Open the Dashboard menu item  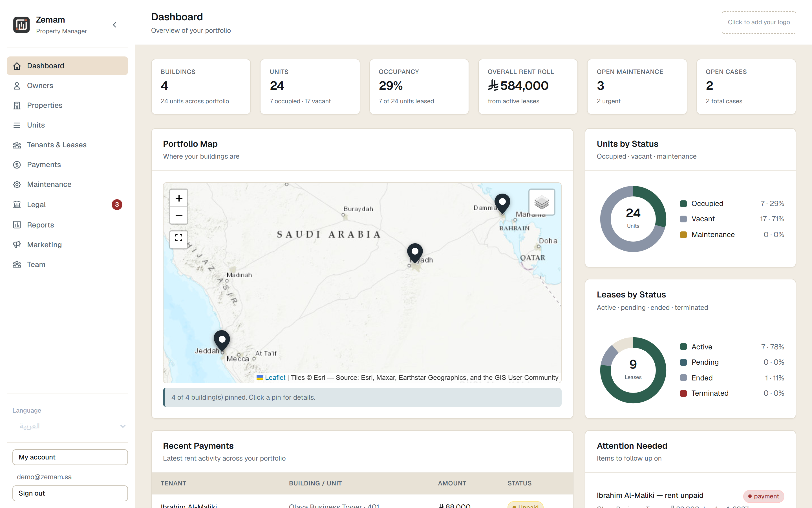click(x=67, y=66)
